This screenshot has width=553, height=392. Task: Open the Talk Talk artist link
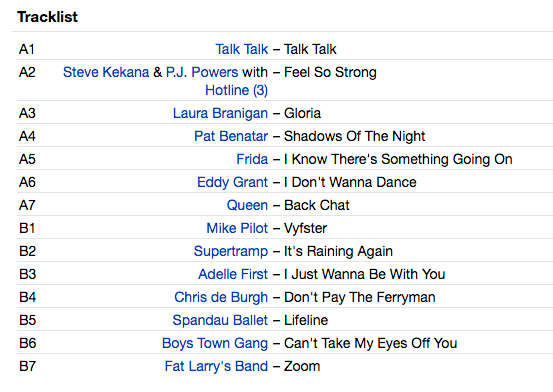point(242,49)
